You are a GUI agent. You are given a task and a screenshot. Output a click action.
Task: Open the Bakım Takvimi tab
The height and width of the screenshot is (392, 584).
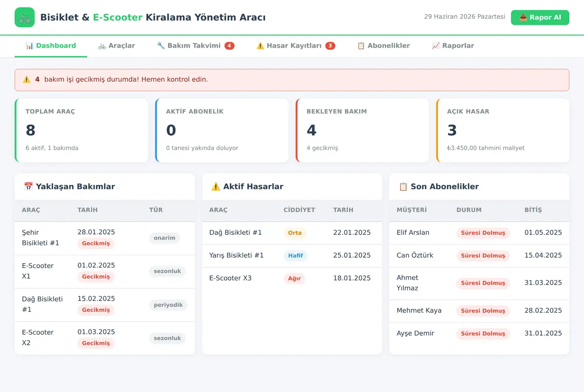[196, 46]
